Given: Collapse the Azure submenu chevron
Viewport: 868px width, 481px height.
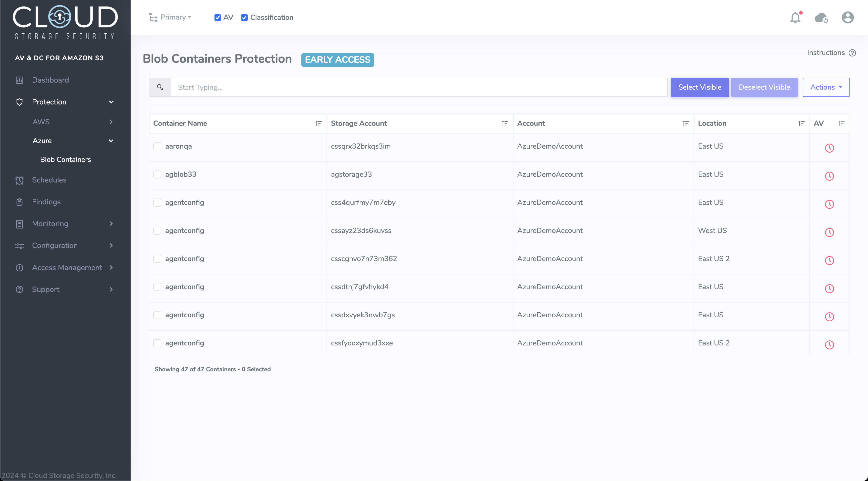Looking at the screenshot, I should tap(111, 141).
